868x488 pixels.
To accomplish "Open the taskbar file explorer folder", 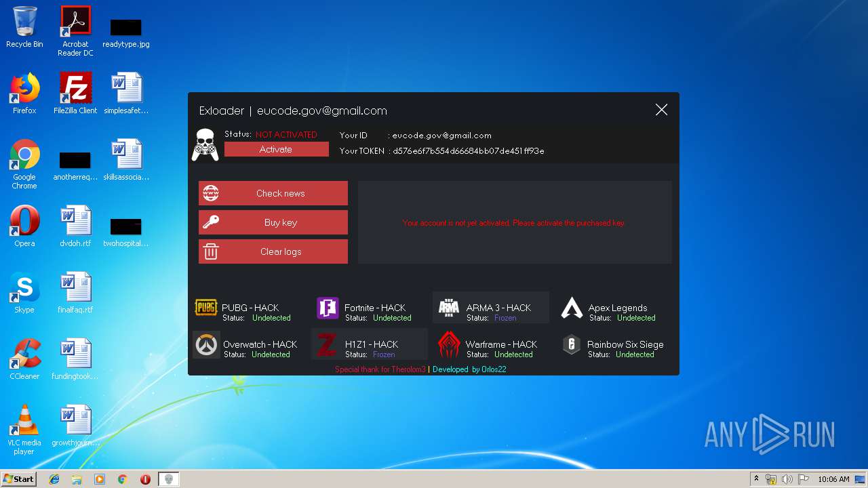I will tap(77, 479).
